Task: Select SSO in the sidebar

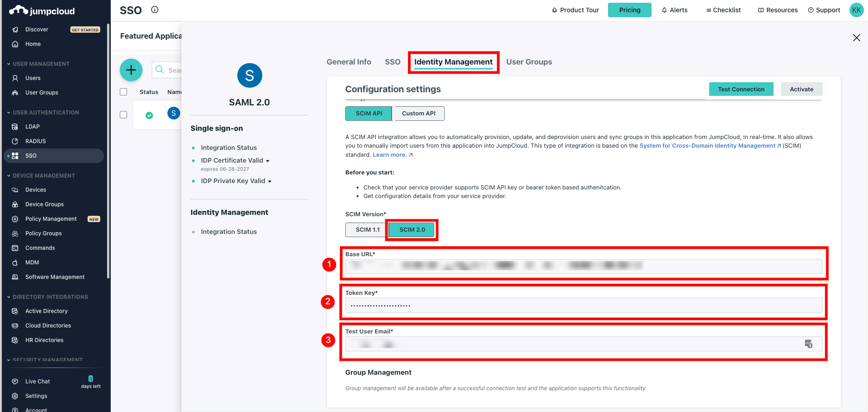Action: point(54,156)
